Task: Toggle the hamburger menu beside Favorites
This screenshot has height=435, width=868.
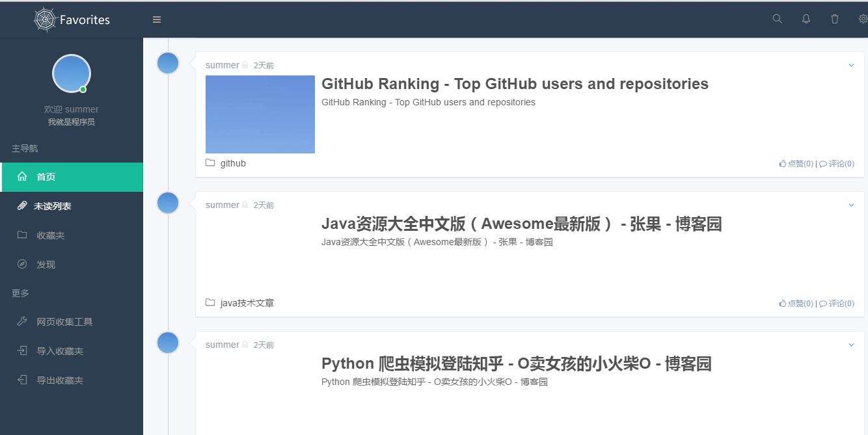Action: [x=157, y=19]
